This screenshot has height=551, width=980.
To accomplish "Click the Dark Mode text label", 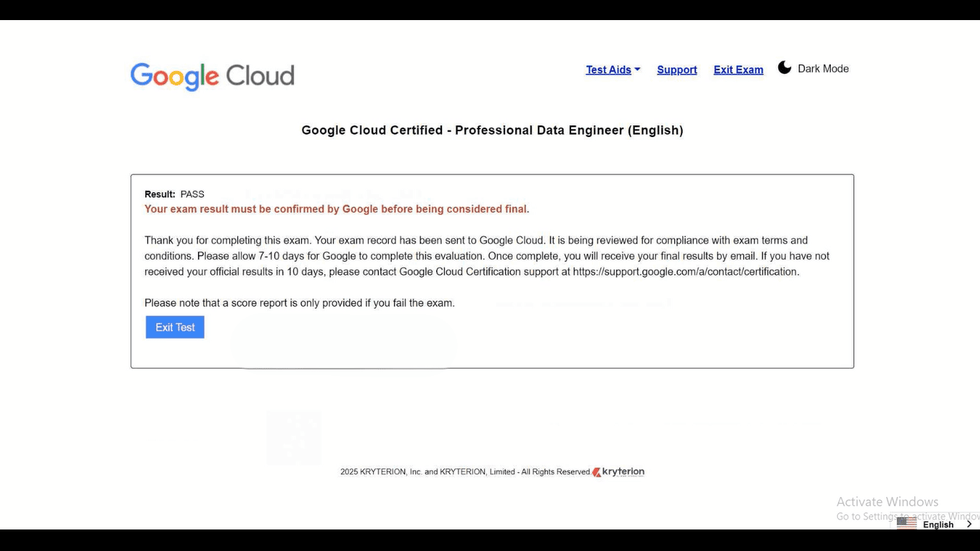I will [x=823, y=69].
